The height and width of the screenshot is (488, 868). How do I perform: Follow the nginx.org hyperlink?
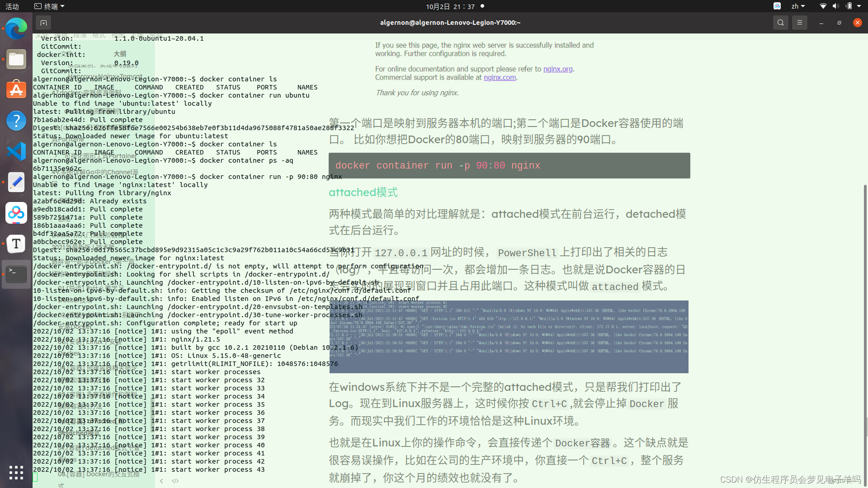click(x=557, y=69)
